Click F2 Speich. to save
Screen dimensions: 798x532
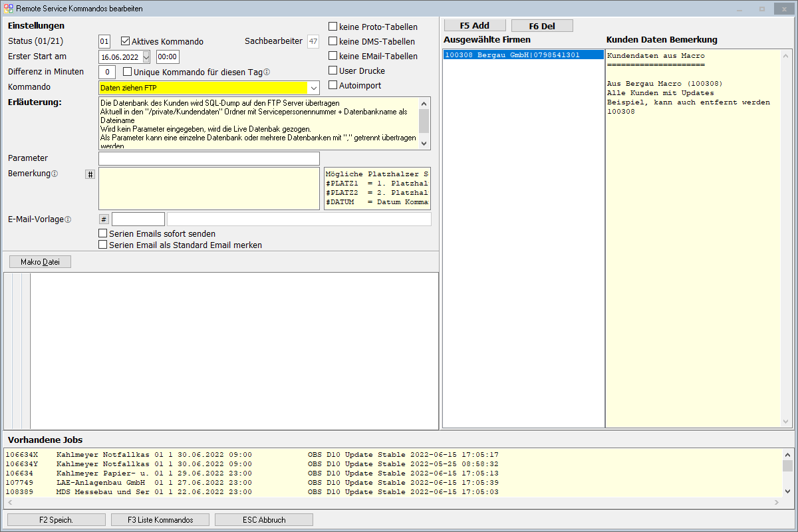pyautogui.click(x=57, y=519)
